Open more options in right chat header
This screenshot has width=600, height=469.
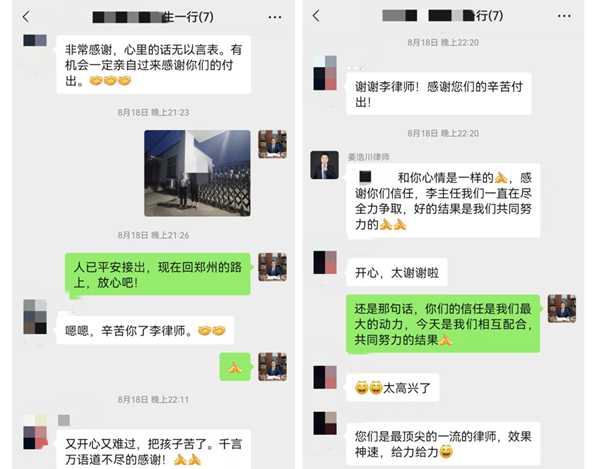pos(564,16)
